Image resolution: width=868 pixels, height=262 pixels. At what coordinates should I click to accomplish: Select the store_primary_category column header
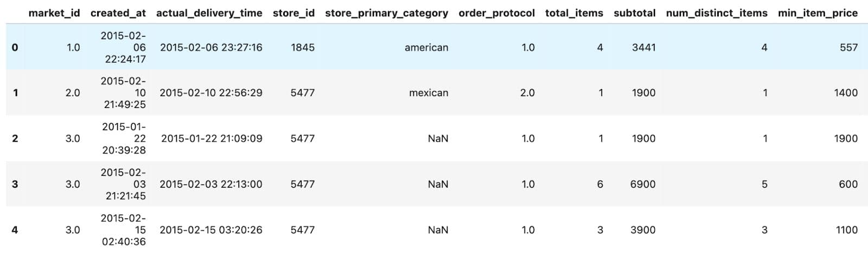pyautogui.click(x=386, y=13)
